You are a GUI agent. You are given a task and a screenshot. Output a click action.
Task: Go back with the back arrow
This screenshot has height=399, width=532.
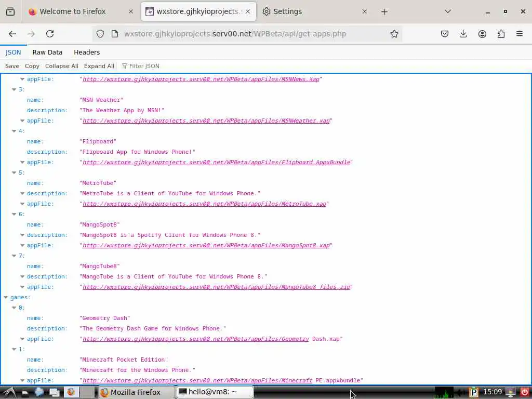[12, 34]
